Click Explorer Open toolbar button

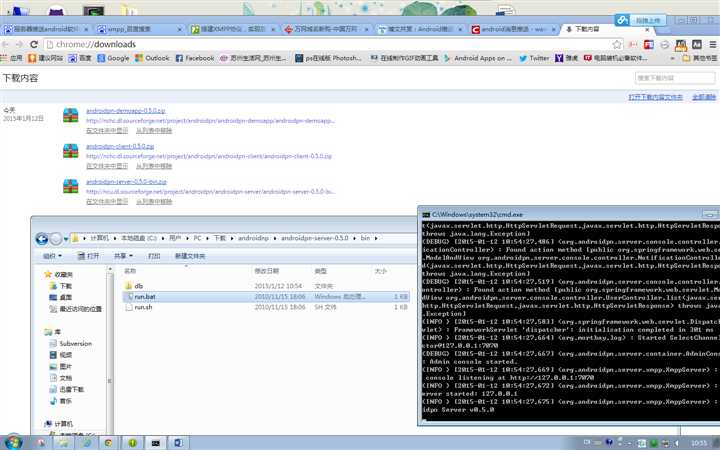point(88,256)
